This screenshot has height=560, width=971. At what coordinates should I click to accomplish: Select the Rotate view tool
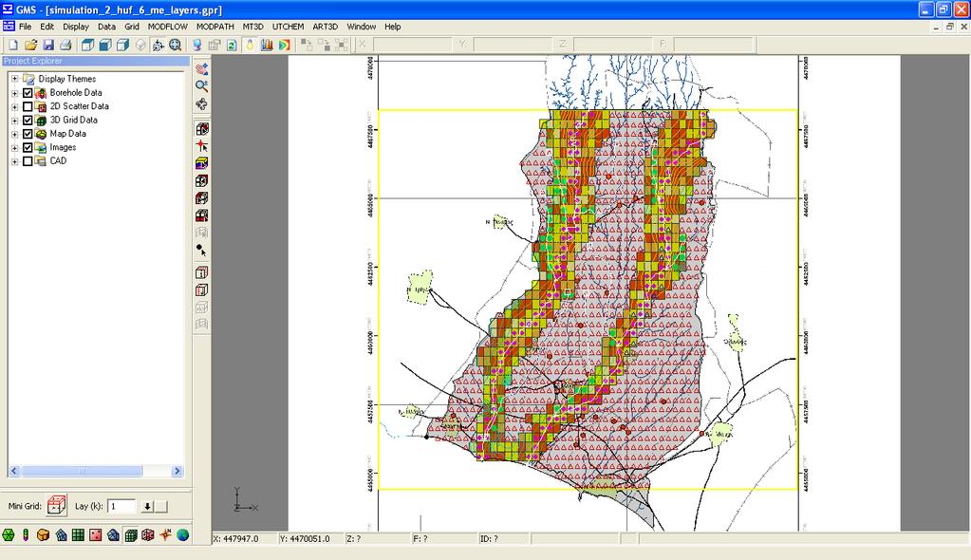point(201,103)
